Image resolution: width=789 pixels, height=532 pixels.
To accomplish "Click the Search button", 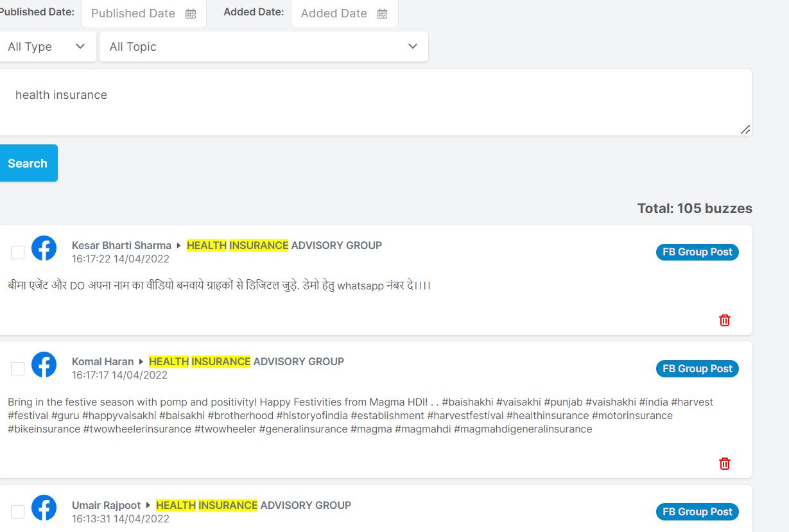I will [x=28, y=163].
